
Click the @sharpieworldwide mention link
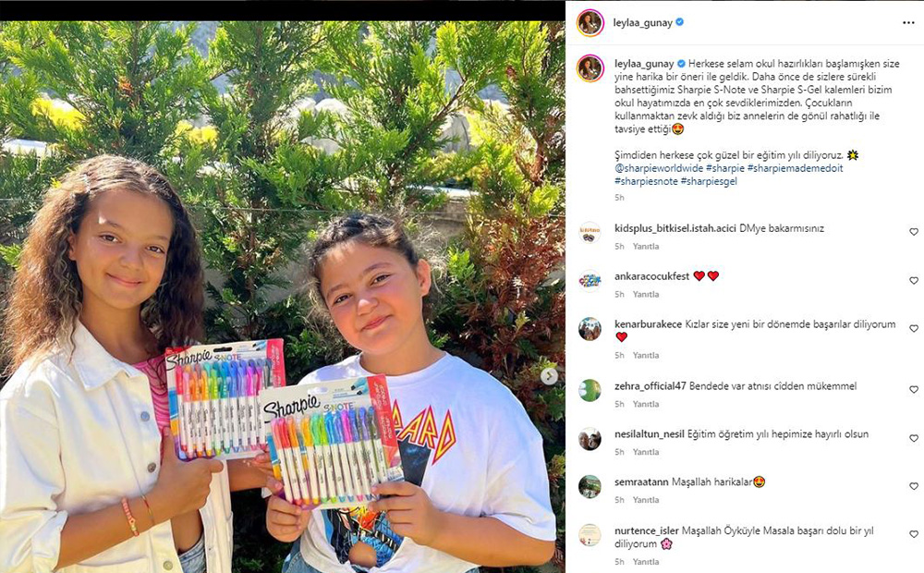659,168
